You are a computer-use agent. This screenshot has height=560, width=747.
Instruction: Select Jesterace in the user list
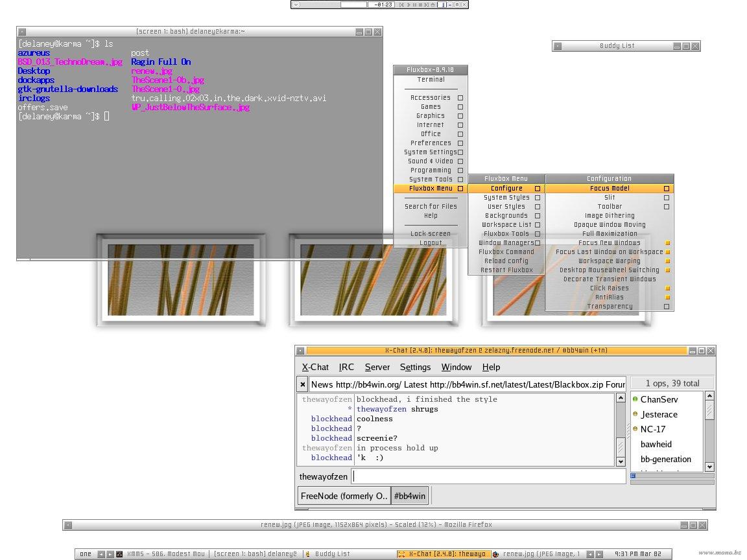[x=659, y=415]
